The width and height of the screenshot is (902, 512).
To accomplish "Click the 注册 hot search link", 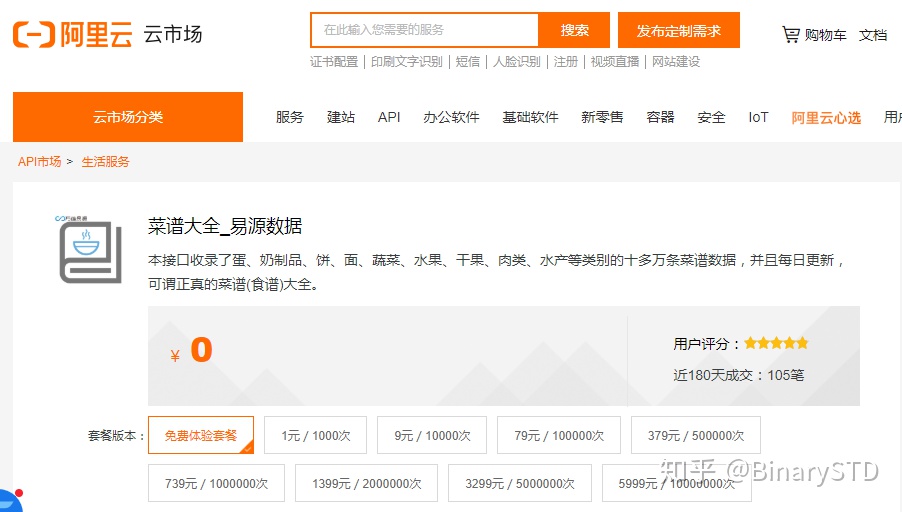I will coord(565,62).
